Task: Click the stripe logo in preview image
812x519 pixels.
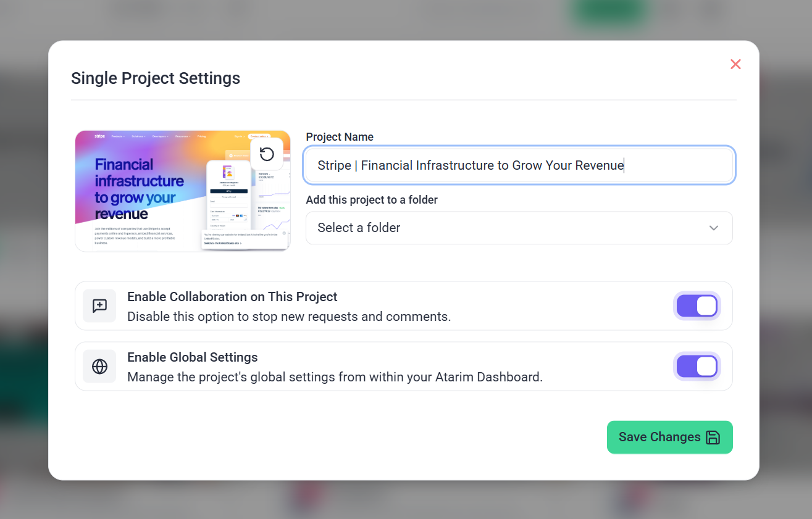Action: 100,136
